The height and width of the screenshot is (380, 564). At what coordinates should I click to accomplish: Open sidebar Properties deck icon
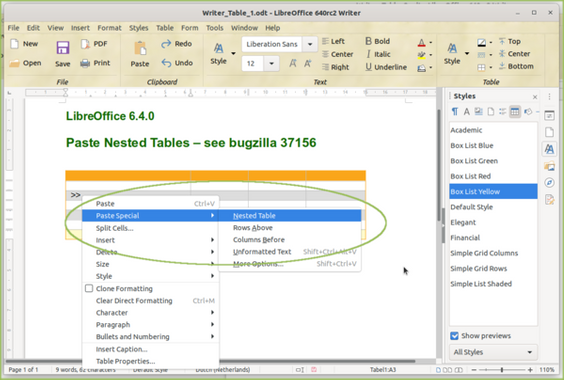[x=549, y=115]
